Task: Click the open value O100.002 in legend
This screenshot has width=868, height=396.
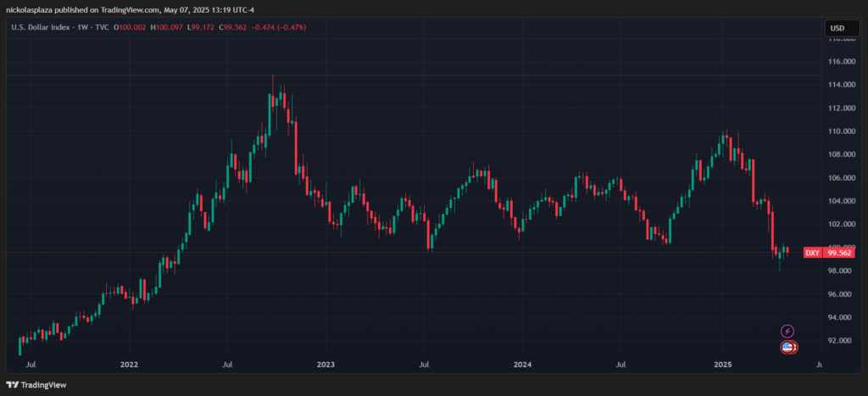Action: (131, 26)
